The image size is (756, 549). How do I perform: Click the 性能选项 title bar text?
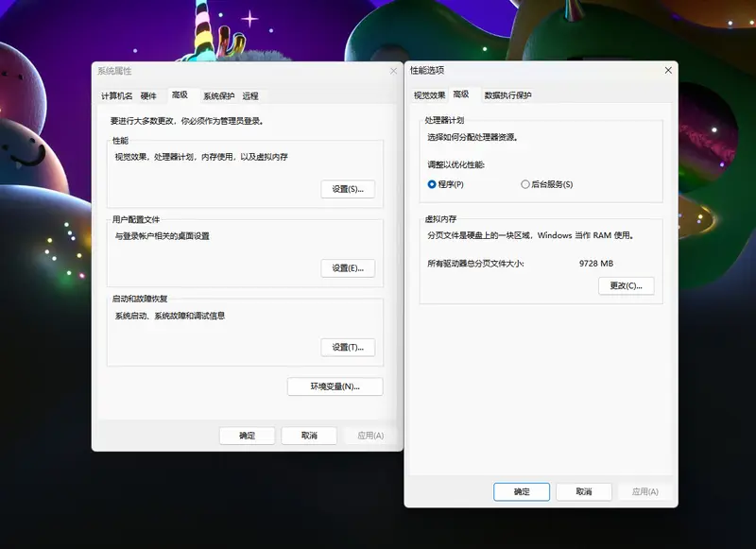[427, 70]
